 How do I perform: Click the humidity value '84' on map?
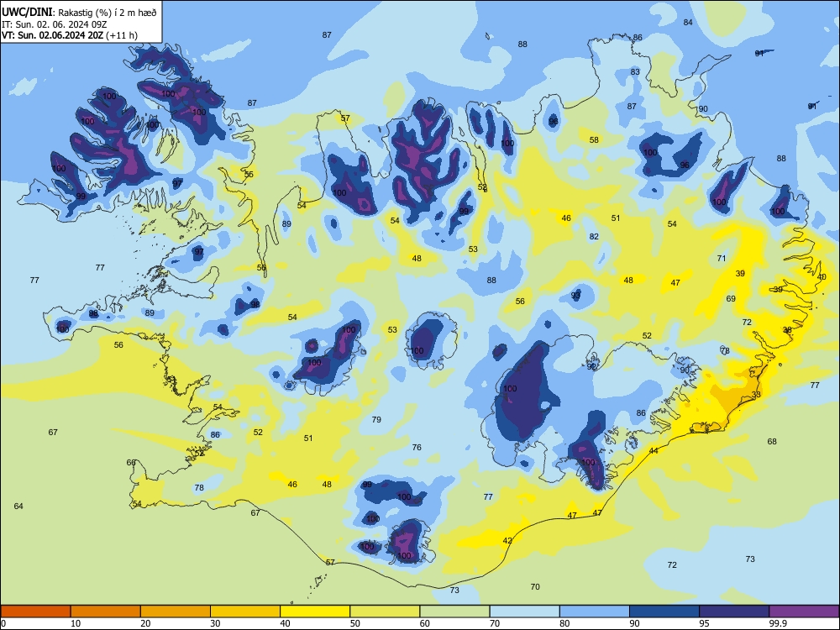click(x=689, y=23)
